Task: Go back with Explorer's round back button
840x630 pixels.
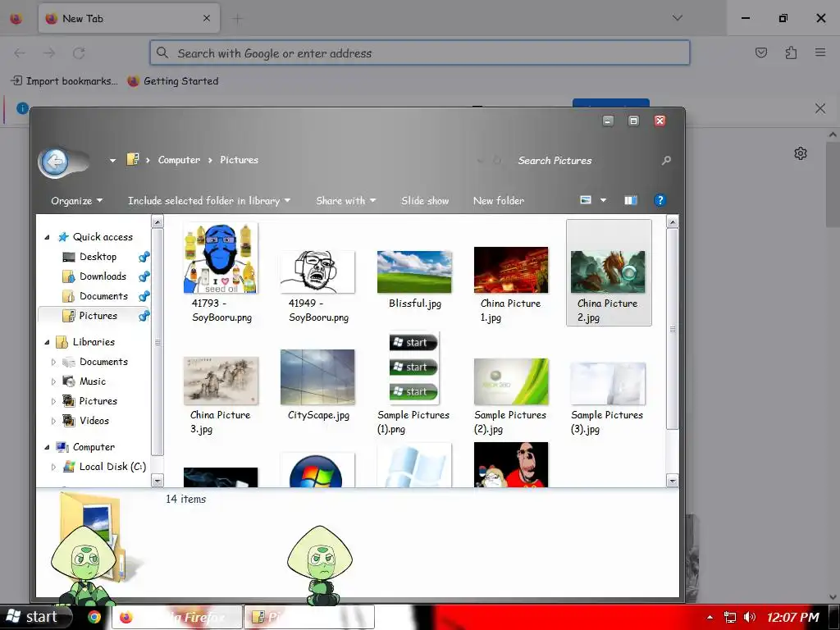Action: pos(55,162)
